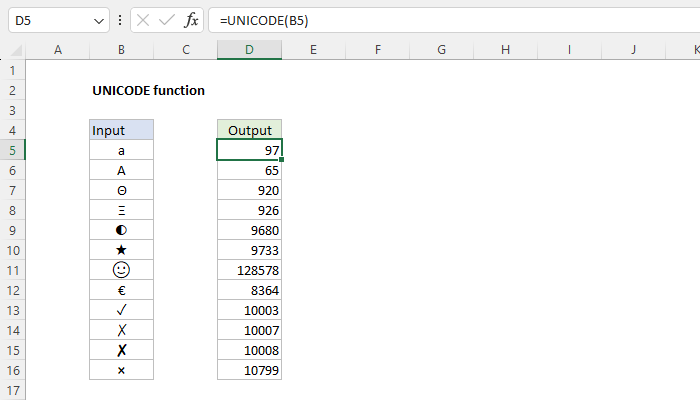Select output cell showing 9680
Screen dimensions: 700x400
pyautogui.click(x=250, y=230)
